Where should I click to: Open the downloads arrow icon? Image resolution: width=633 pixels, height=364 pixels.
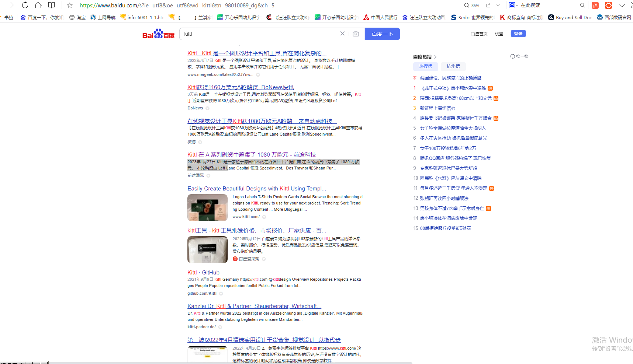tap(622, 5)
